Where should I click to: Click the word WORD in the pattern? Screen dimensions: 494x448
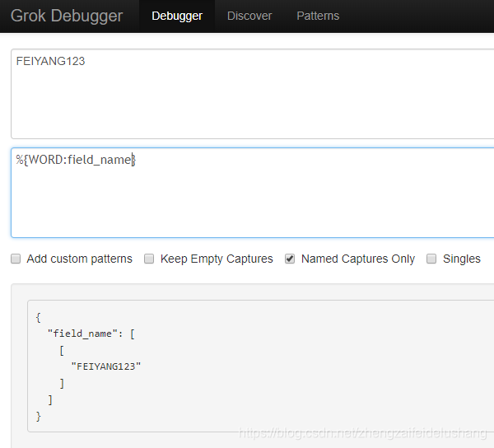(45, 160)
